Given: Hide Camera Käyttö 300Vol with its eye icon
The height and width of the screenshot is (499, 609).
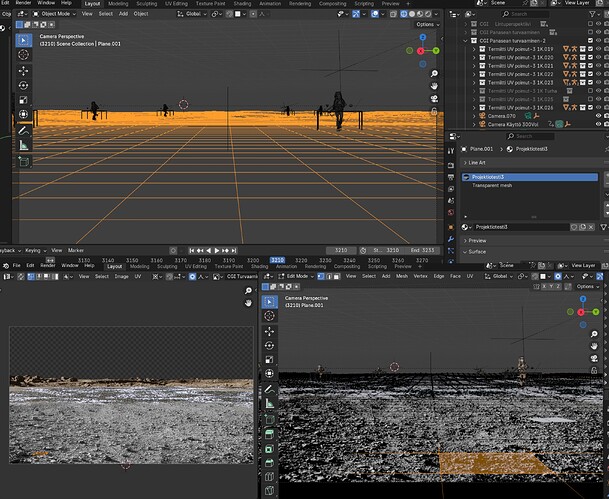Looking at the screenshot, I should [x=599, y=124].
